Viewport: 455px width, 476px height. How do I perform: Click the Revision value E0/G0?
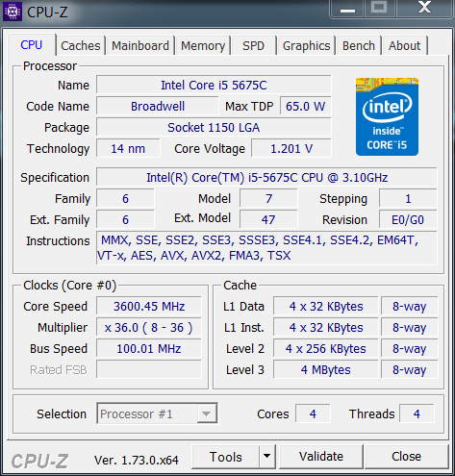click(x=408, y=219)
